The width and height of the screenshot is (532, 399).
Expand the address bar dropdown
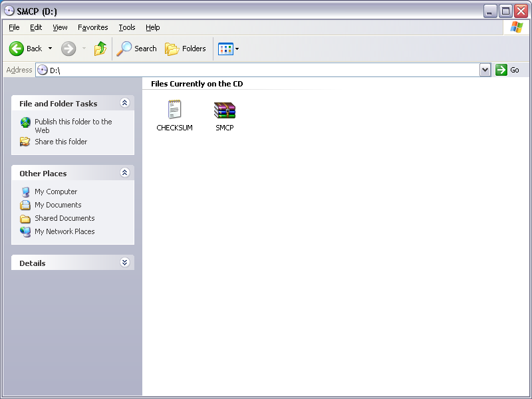click(x=485, y=70)
